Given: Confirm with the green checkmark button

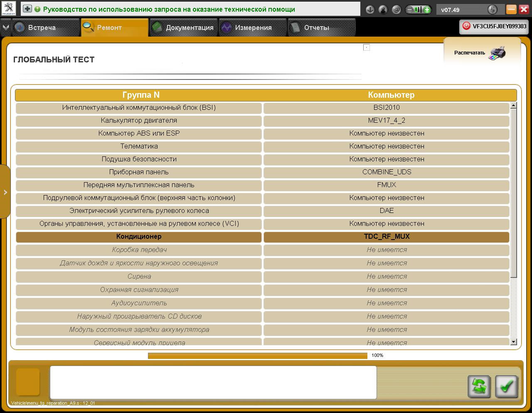Looking at the screenshot, I should tap(506, 386).
